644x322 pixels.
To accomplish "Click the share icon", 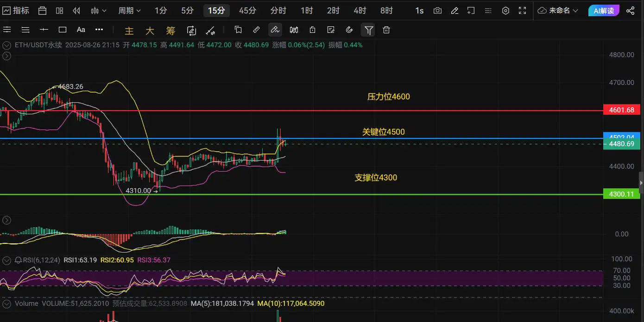I will pos(630,11).
